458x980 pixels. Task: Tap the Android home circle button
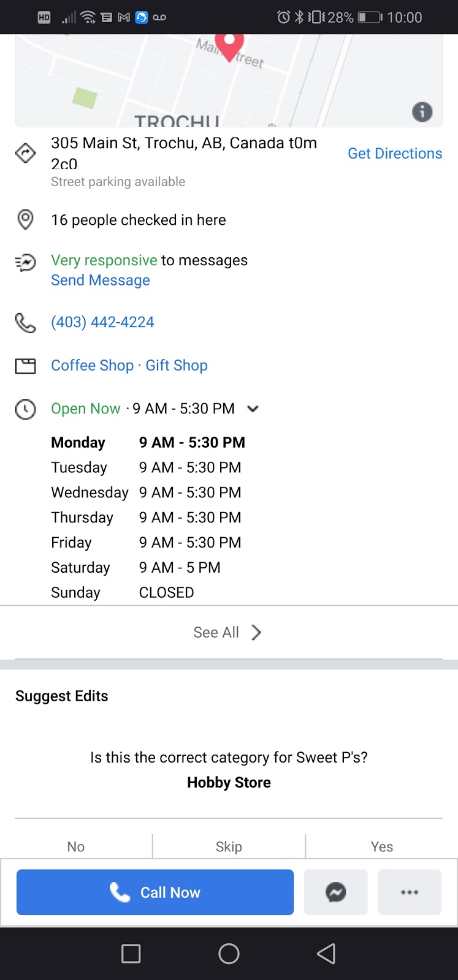229,954
